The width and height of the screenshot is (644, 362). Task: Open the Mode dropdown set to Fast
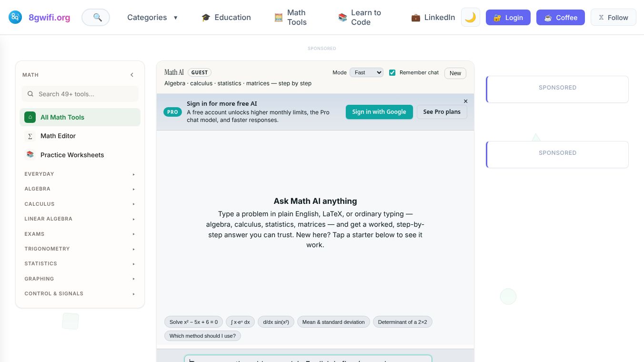[x=366, y=72]
